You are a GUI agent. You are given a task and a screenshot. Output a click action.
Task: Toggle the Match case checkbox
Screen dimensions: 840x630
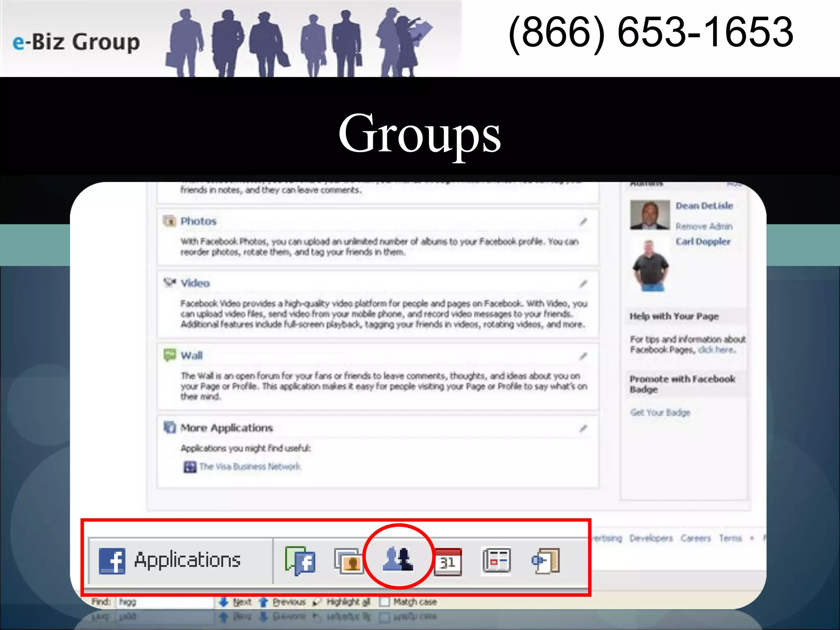(384, 602)
